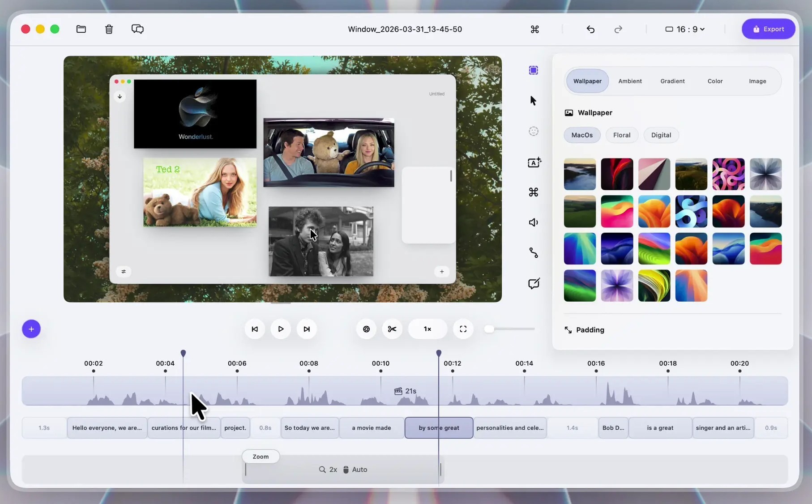
Task: Redo the last action
Action: pyautogui.click(x=618, y=29)
